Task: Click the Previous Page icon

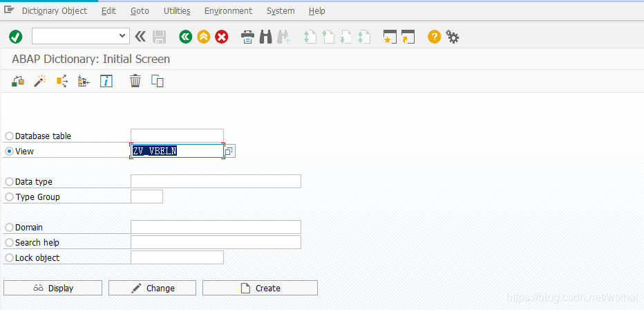Action: coord(328,37)
